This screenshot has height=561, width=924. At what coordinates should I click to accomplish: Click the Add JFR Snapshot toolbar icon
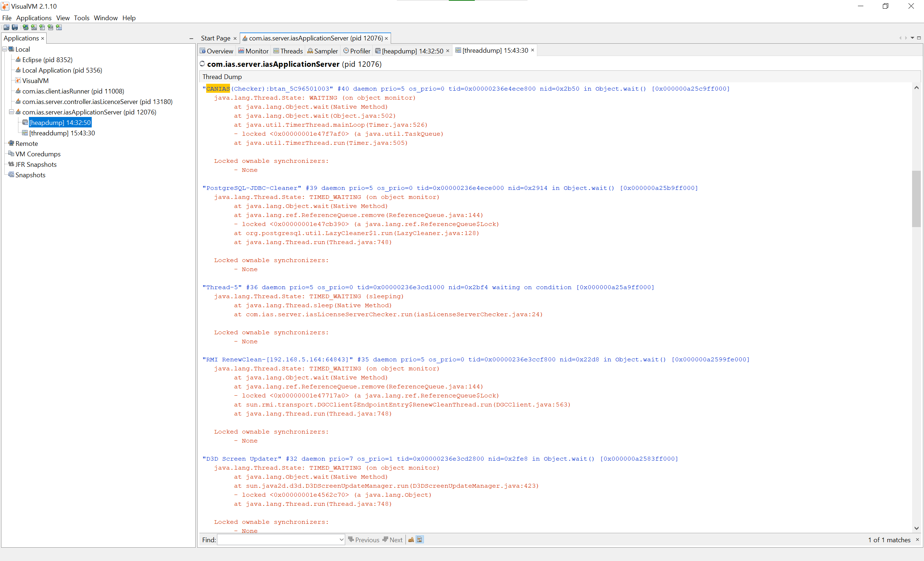tap(50, 27)
